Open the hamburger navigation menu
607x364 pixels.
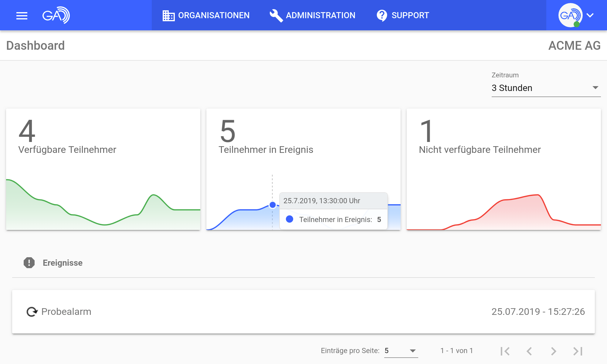[22, 15]
